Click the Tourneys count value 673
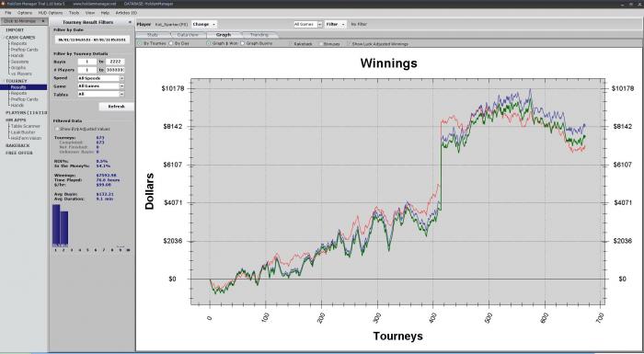 [100, 138]
